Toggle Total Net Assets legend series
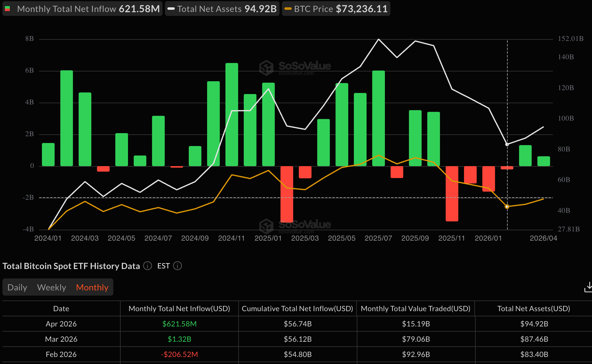The height and width of the screenshot is (364, 592). pos(222,9)
